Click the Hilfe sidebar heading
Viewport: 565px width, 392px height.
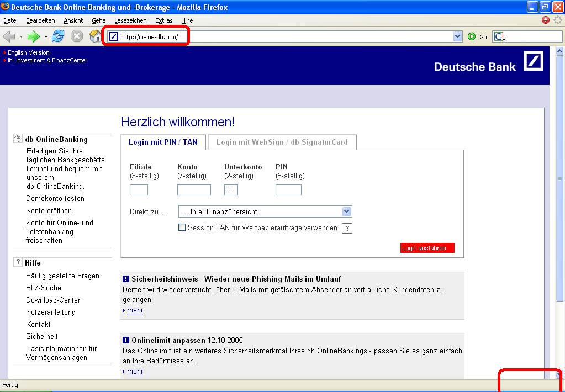33,263
